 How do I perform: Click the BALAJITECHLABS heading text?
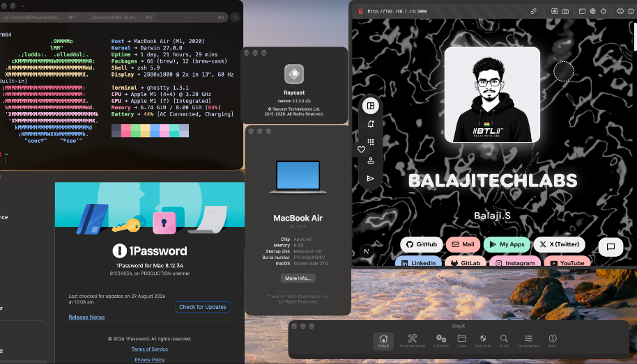(492, 181)
